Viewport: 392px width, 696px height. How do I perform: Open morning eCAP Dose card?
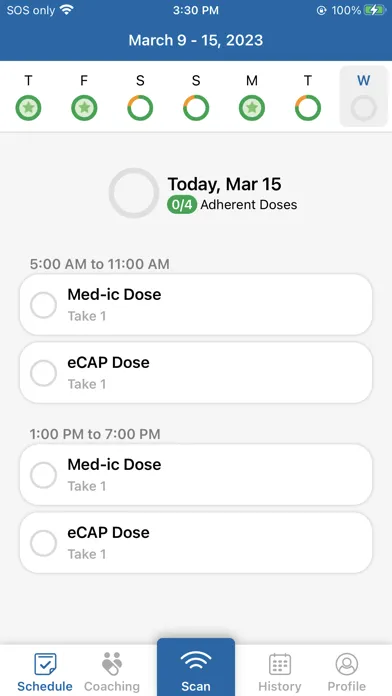[196, 372]
